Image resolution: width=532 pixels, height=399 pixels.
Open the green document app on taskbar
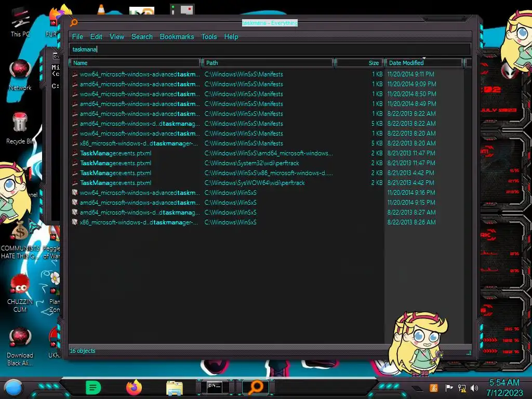click(94, 388)
